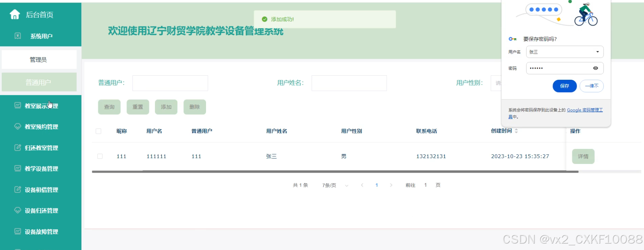Click the 用户姓名 cell 张三
Viewport: 644px width, 250px height.
[x=272, y=156]
